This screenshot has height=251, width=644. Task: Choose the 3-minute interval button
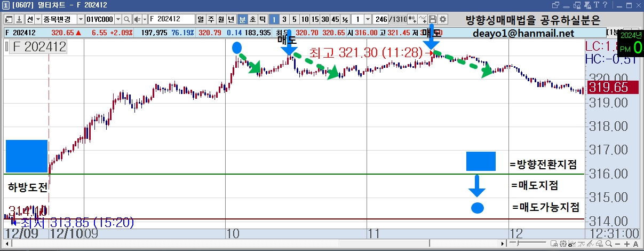(x=284, y=19)
